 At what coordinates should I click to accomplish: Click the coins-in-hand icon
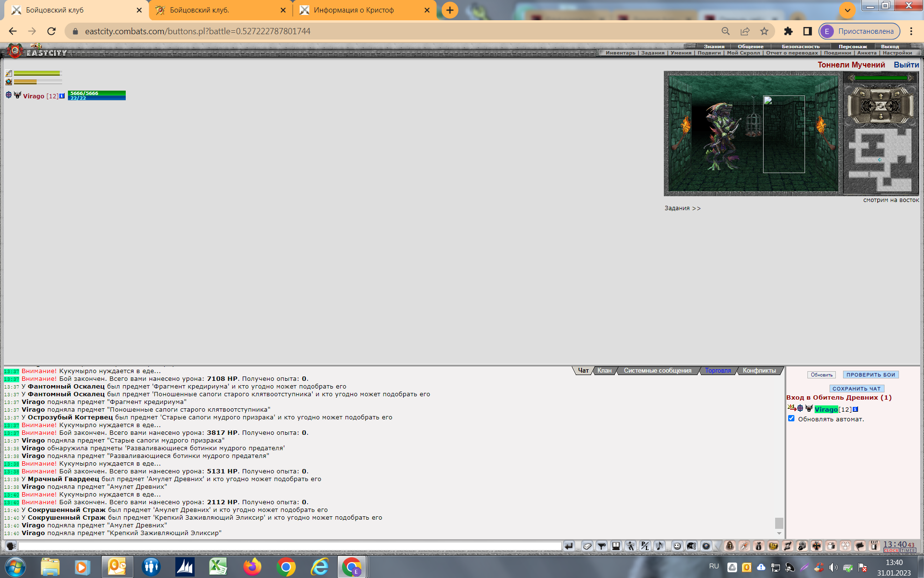click(x=802, y=546)
